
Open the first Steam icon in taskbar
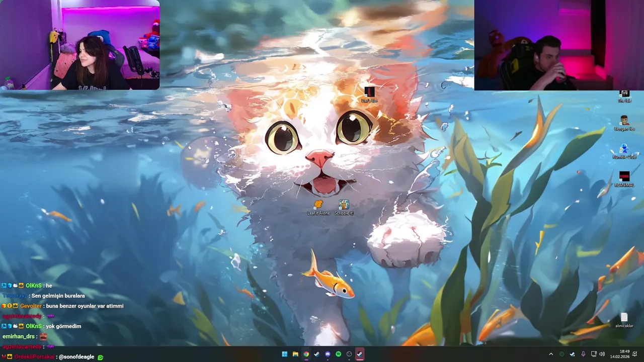[316, 354]
